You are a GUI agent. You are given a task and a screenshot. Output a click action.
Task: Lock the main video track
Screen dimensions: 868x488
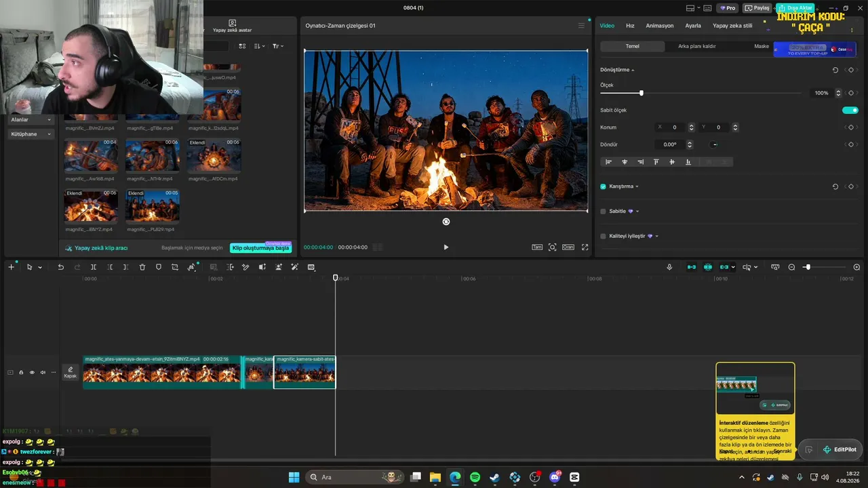tap(21, 372)
